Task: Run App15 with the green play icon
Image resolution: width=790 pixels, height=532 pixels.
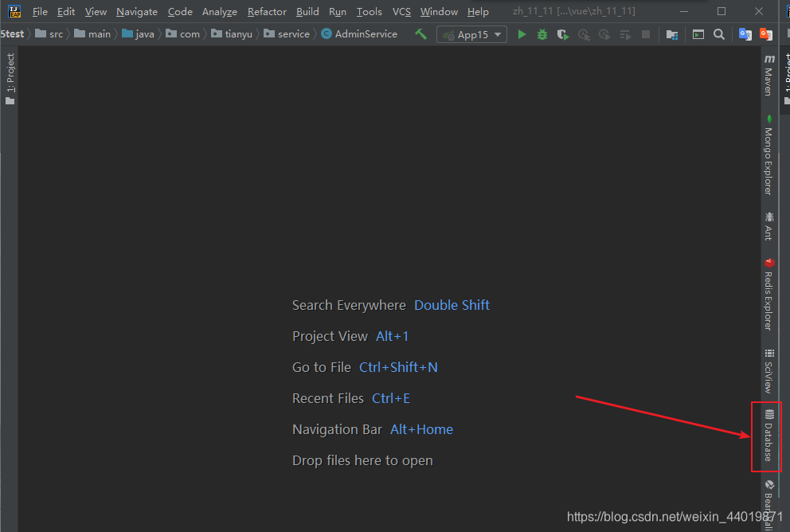Action: point(522,34)
